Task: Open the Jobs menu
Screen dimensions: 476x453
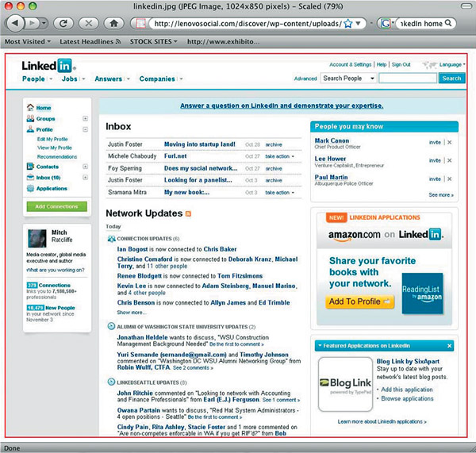Action: pyautogui.click(x=73, y=79)
